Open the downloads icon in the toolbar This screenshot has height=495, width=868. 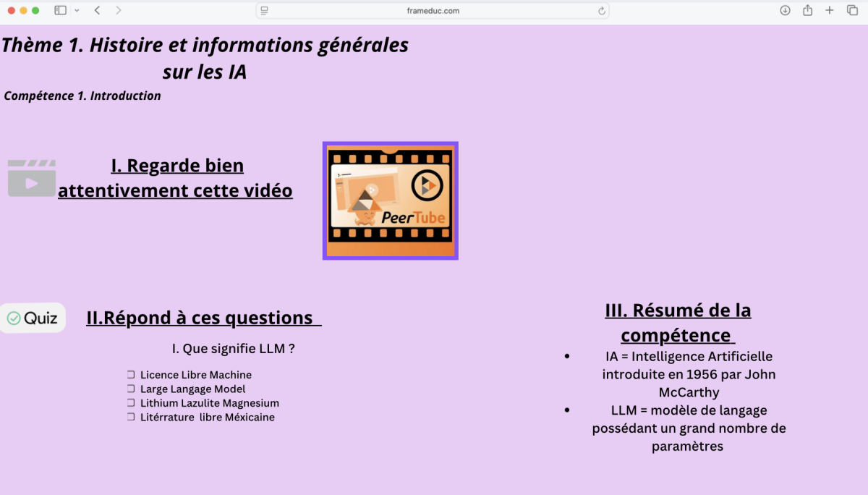click(785, 10)
